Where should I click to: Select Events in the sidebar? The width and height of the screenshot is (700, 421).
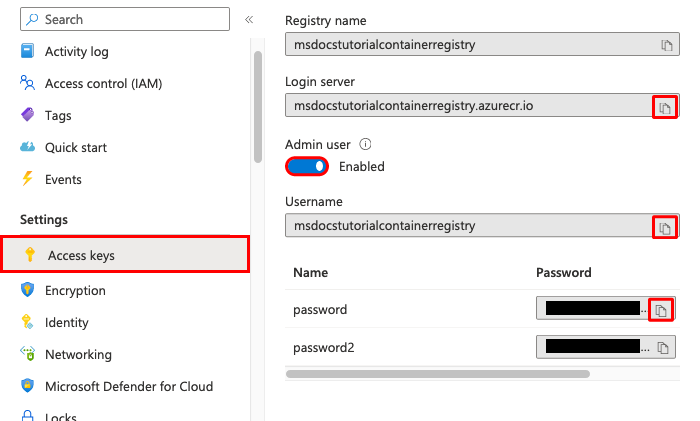(x=63, y=180)
